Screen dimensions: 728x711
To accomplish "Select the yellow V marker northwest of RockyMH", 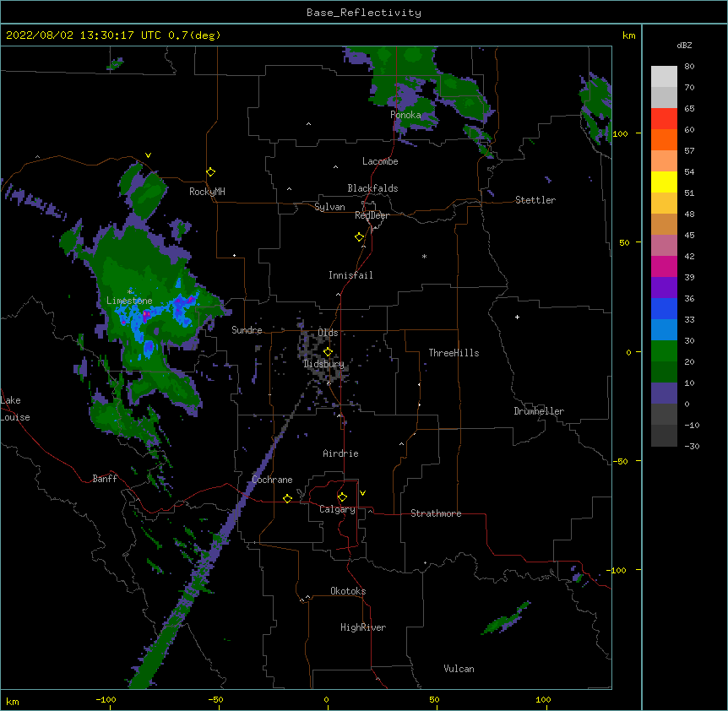I will coord(148,155).
